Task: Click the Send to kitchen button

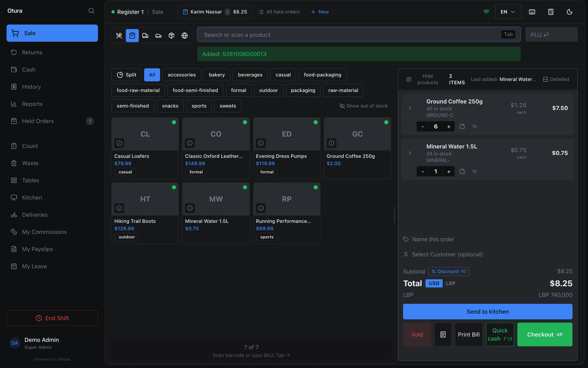Action: coord(487,312)
